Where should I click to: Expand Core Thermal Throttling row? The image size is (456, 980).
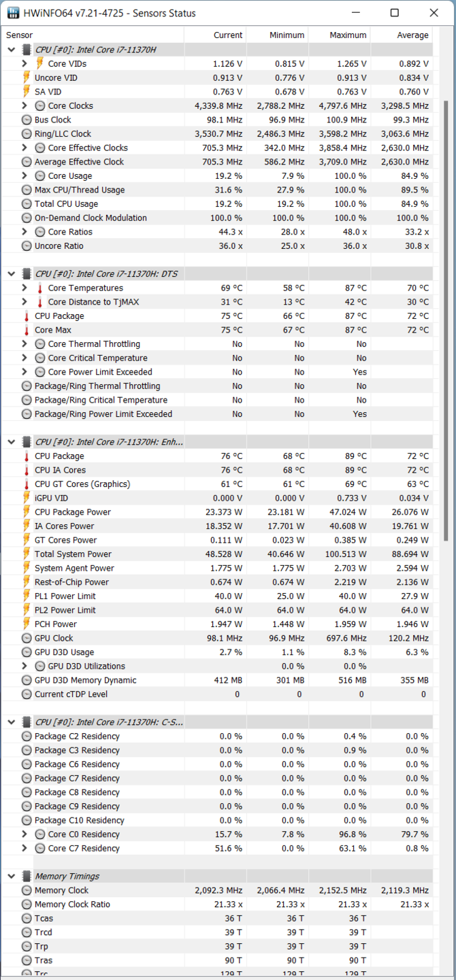click(x=25, y=344)
